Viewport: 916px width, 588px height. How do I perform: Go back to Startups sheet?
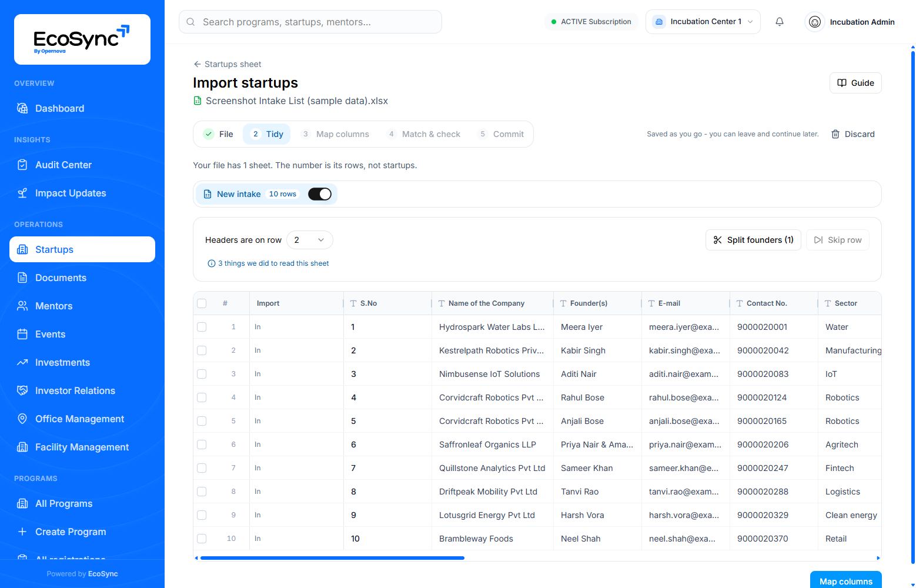[228, 64]
